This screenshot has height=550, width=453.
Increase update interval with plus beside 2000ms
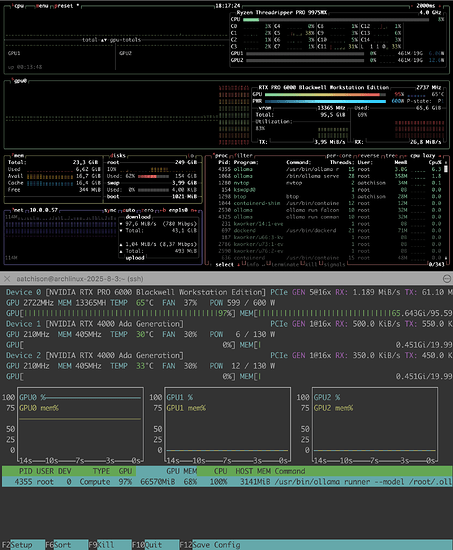pyautogui.click(x=440, y=6)
